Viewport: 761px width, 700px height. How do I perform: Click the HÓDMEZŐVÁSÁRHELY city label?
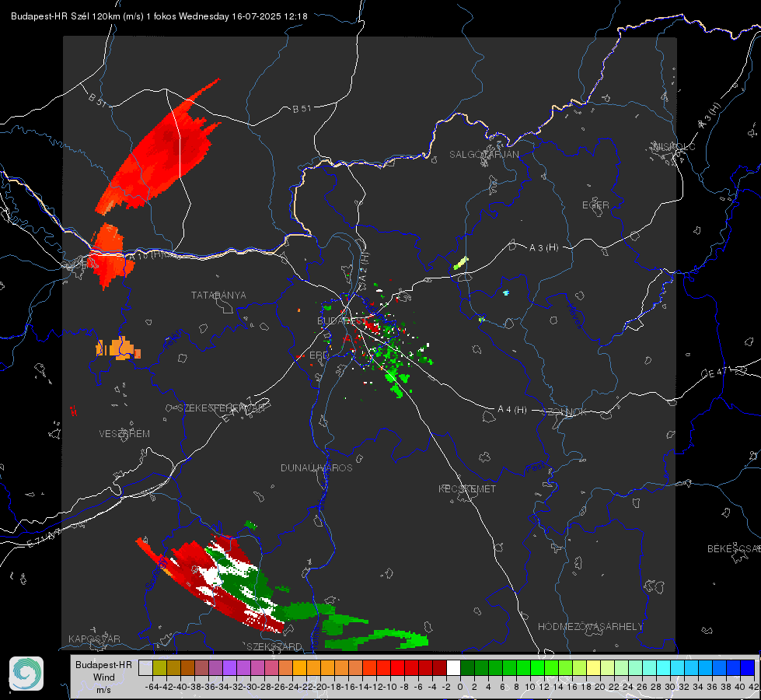(590, 627)
